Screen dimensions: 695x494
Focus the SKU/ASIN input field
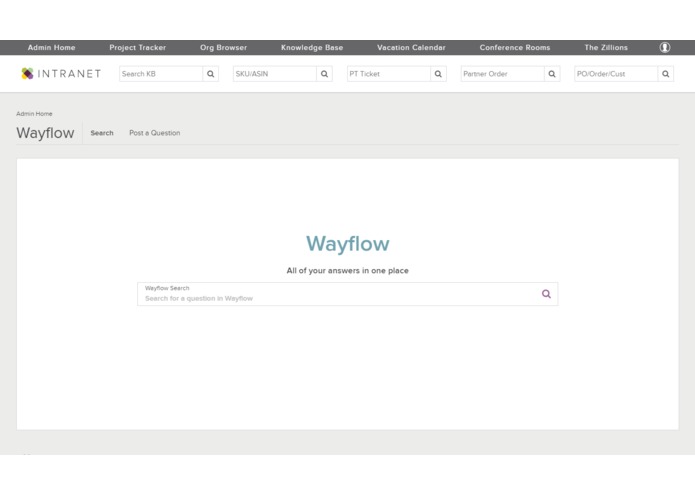coord(275,74)
